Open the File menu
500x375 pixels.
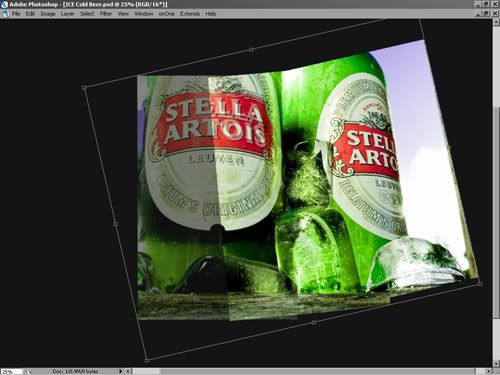tap(16, 14)
